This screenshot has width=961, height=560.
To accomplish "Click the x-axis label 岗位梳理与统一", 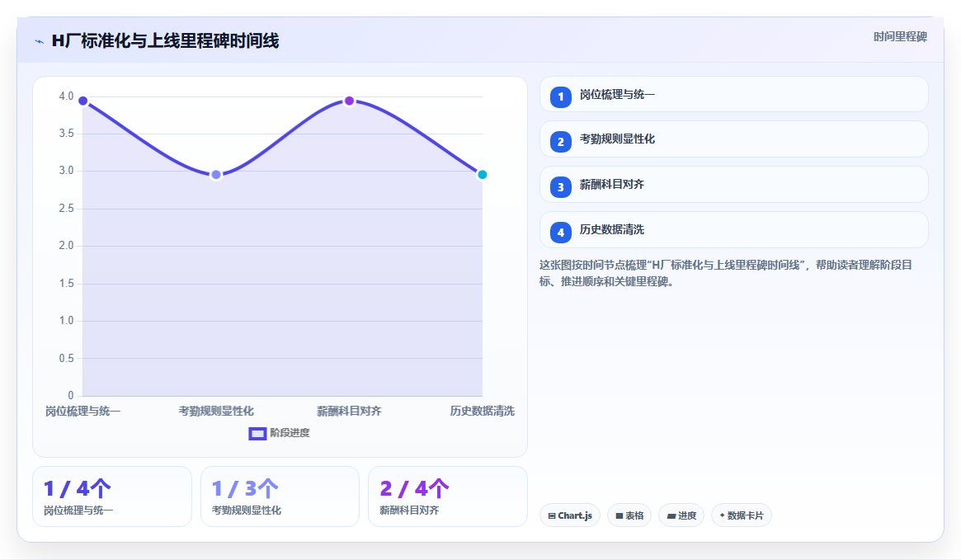I will 82,411.
